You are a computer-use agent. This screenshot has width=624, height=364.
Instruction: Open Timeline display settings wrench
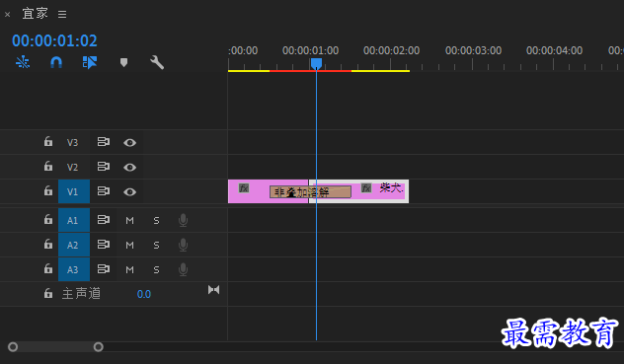(157, 62)
